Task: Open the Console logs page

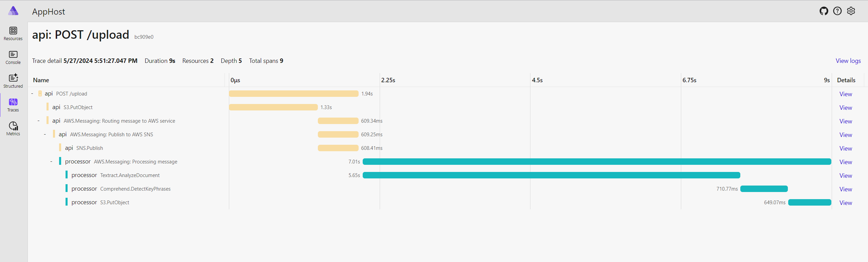Action: pyautogui.click(x=13, y=57)
